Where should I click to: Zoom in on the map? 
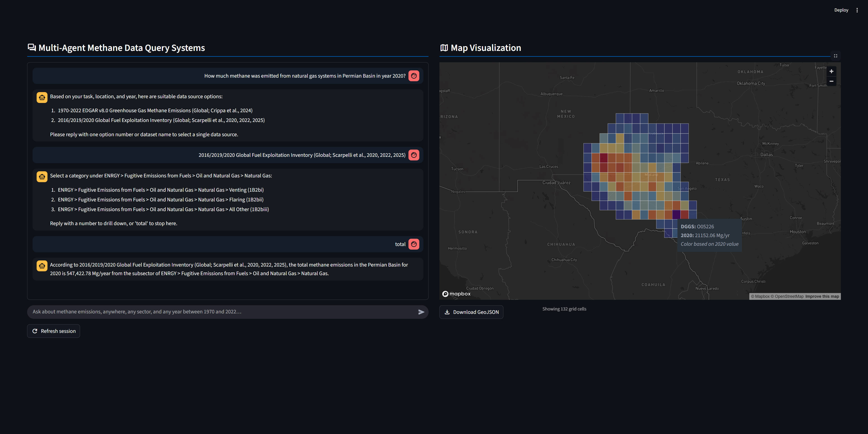[x=831, y=71]
